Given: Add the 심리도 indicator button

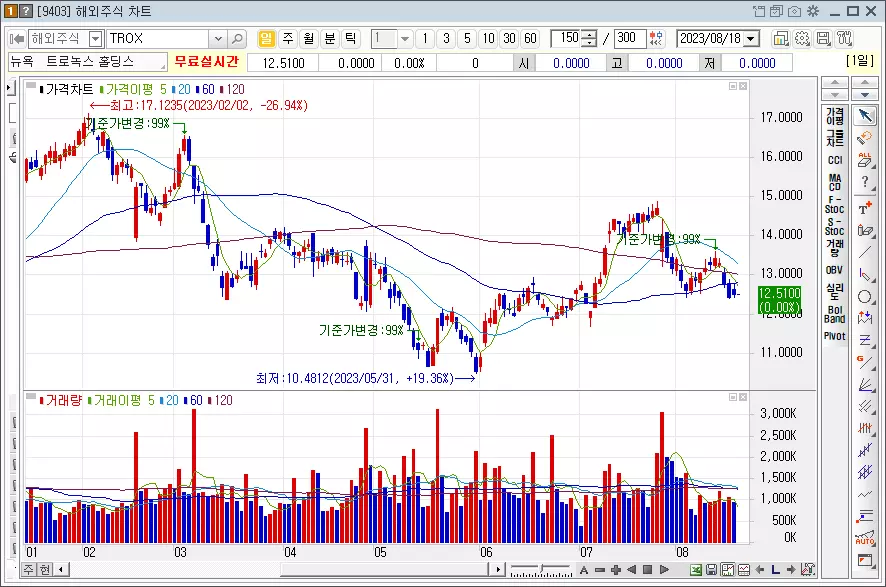Looking at the screenshot, I should tap(835, 292).
